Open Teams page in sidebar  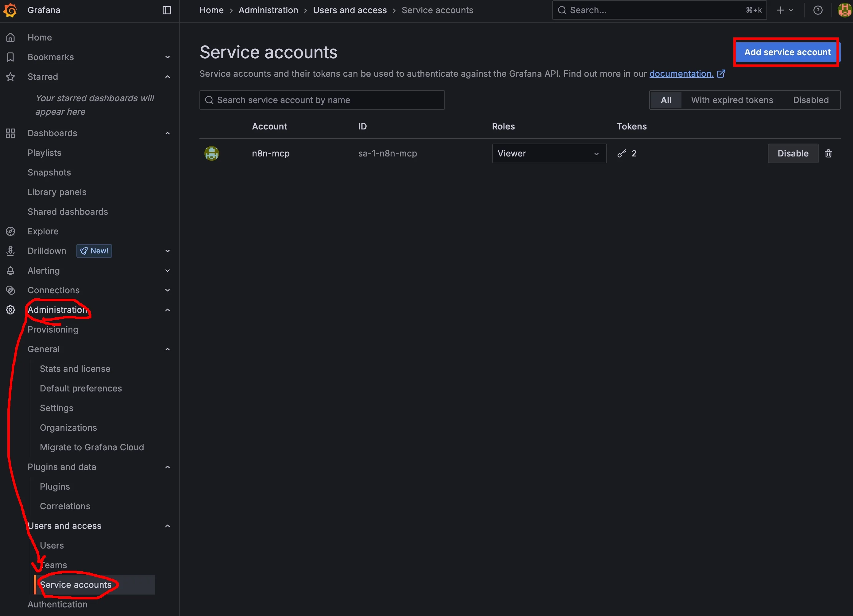[54, 565]
